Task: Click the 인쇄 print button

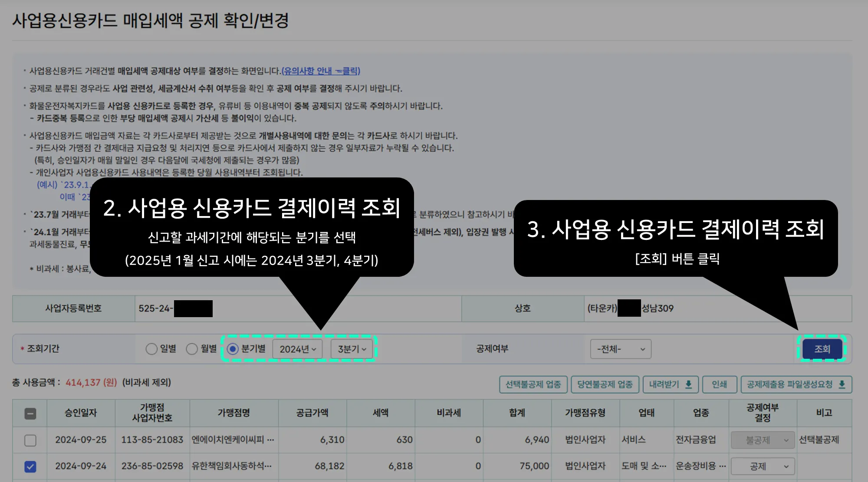Action: tap(719, 384)
